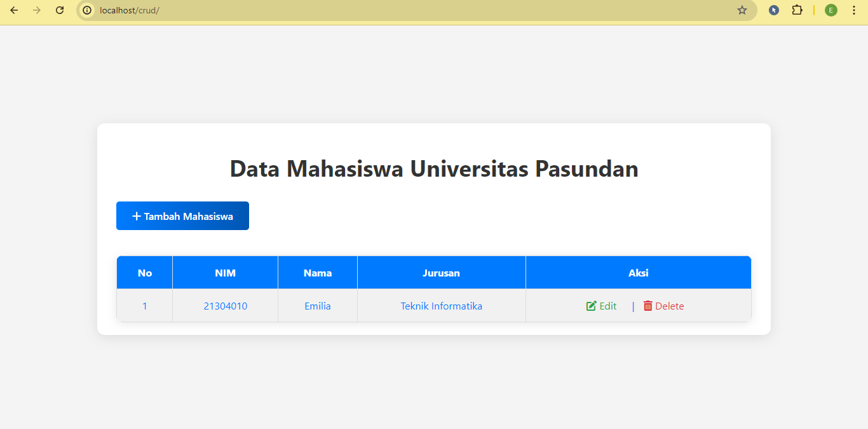Click the Jurusan column header
The image size is (868, 429).
[x=441, y=273]
